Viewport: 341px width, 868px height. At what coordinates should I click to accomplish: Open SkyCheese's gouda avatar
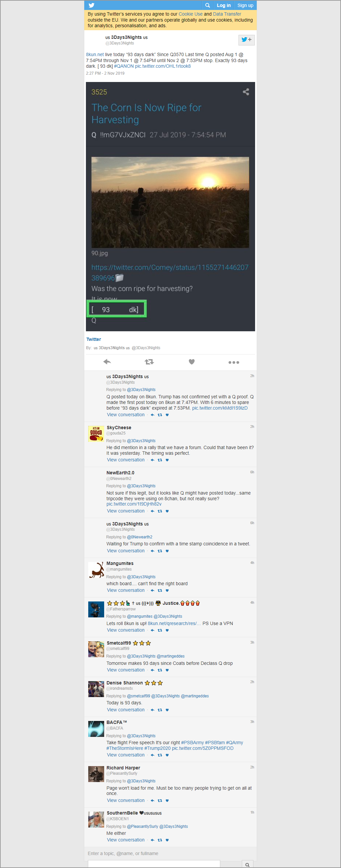tap(96, 434)
